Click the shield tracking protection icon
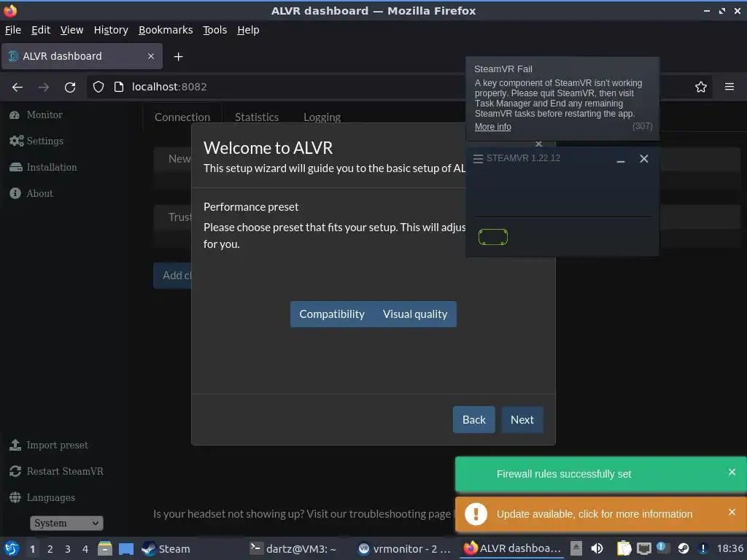747x560 pixels. point(98,87)
